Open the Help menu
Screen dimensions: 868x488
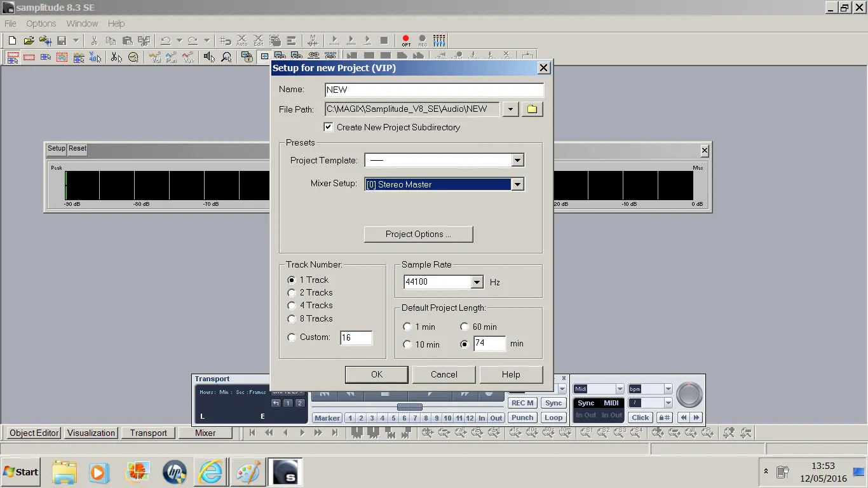click(116, 24)
